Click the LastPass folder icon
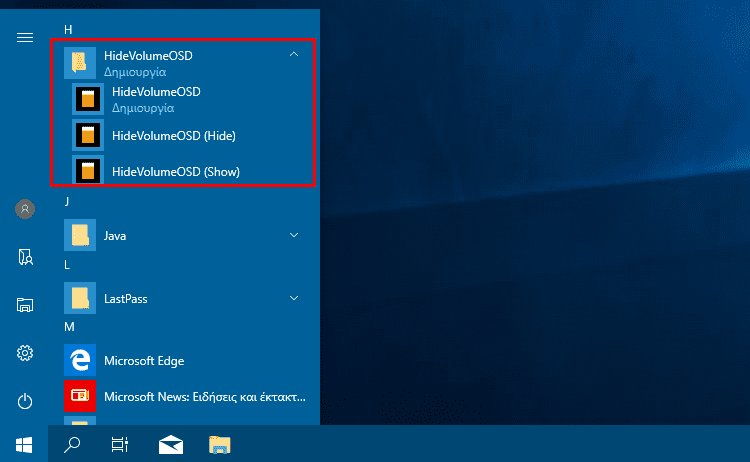 coord(80,298)
